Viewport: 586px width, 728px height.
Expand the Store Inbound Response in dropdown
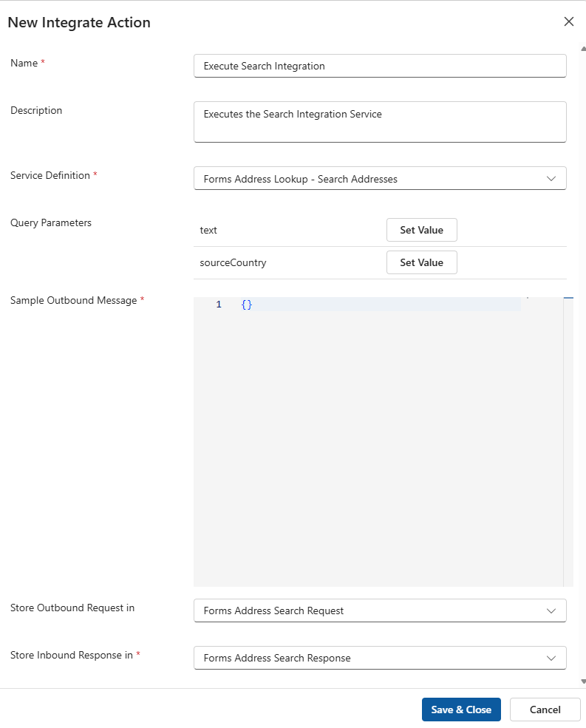(x=379, y=658)
